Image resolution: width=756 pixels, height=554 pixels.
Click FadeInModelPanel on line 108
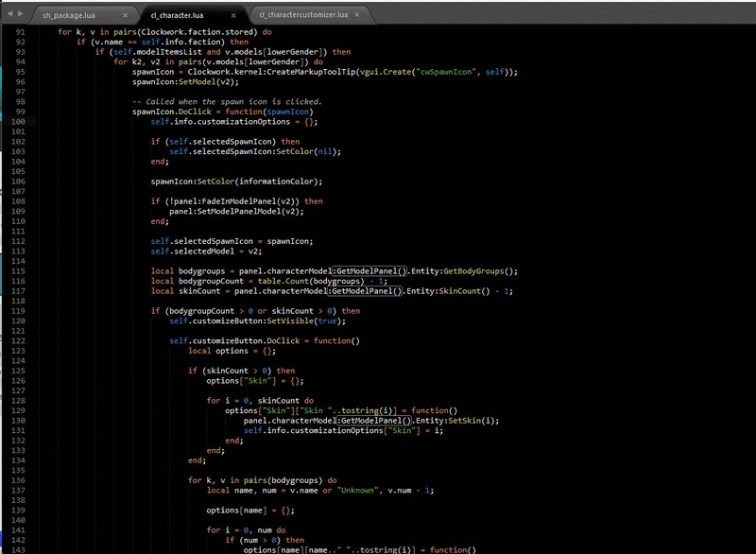click(239, 201)
